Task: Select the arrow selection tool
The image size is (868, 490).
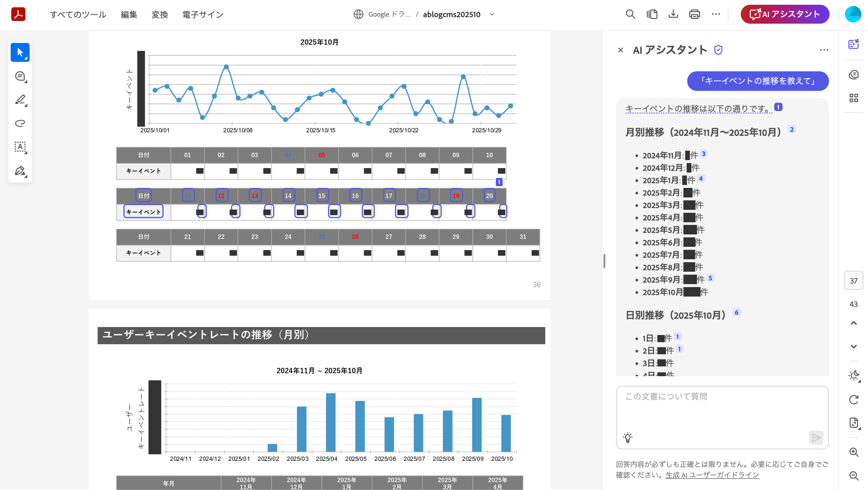Action: (x=20, y=52)
